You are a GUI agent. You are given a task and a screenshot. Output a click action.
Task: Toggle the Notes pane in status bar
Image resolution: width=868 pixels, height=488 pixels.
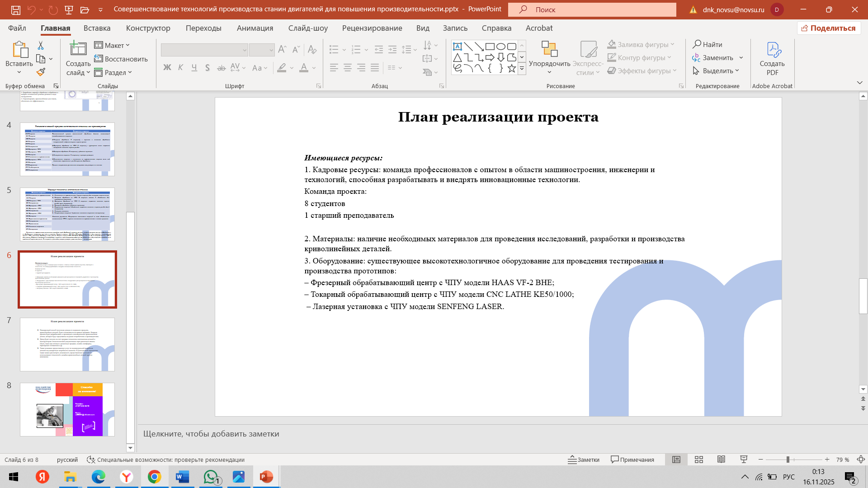pos(584,460)
